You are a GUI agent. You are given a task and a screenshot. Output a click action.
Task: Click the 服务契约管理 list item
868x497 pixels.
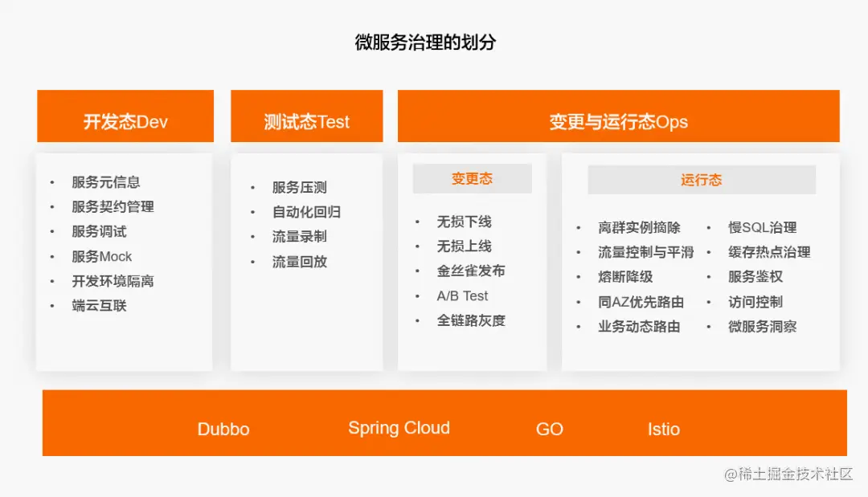pyautogui.click(x=113, y=207)
